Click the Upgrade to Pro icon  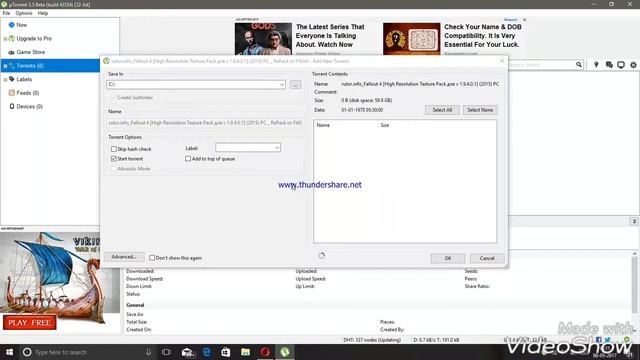12,38
